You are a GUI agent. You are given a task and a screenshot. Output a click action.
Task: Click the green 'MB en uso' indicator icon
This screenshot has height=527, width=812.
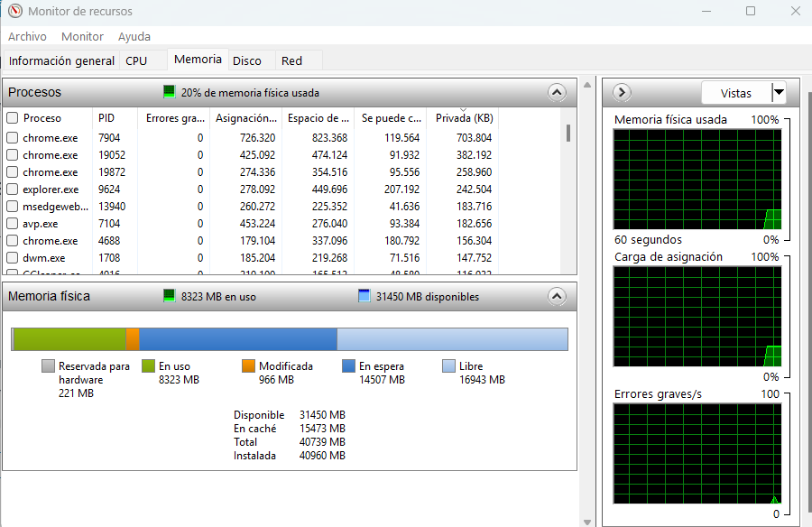click(170, 296)
